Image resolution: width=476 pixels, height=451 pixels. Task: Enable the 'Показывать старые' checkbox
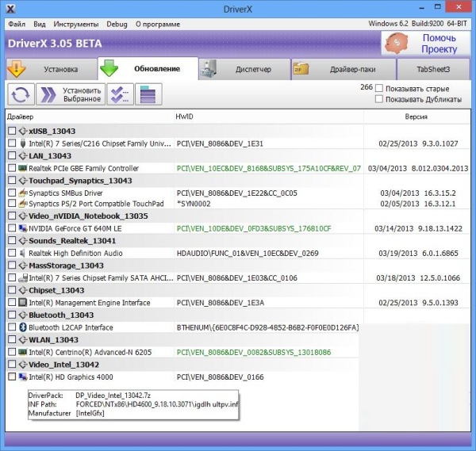[379, 88]
